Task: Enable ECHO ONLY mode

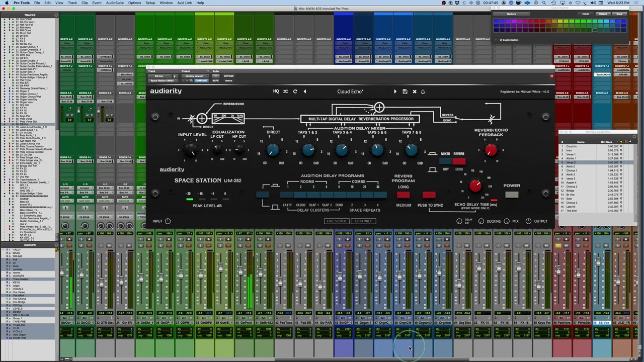Action: (363, 221)
